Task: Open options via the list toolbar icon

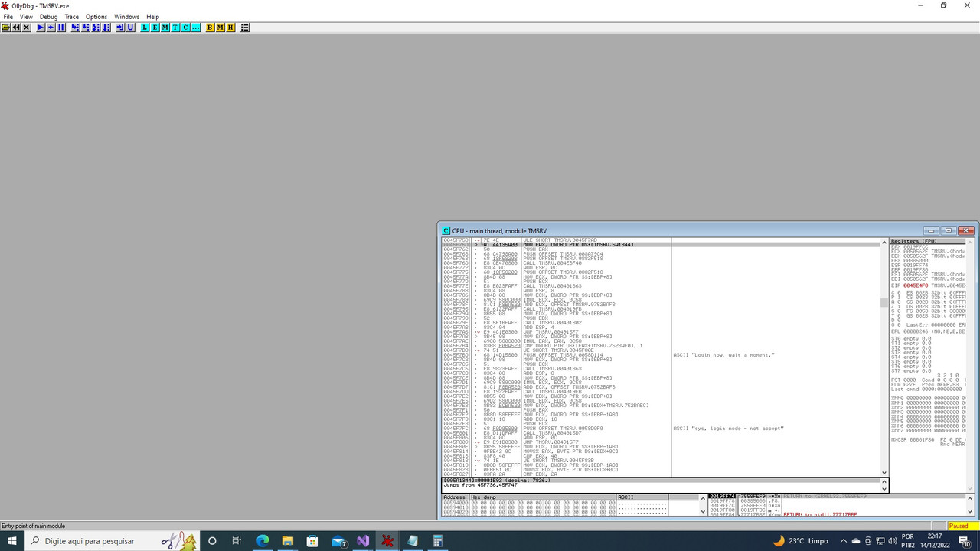Action: 245,28
